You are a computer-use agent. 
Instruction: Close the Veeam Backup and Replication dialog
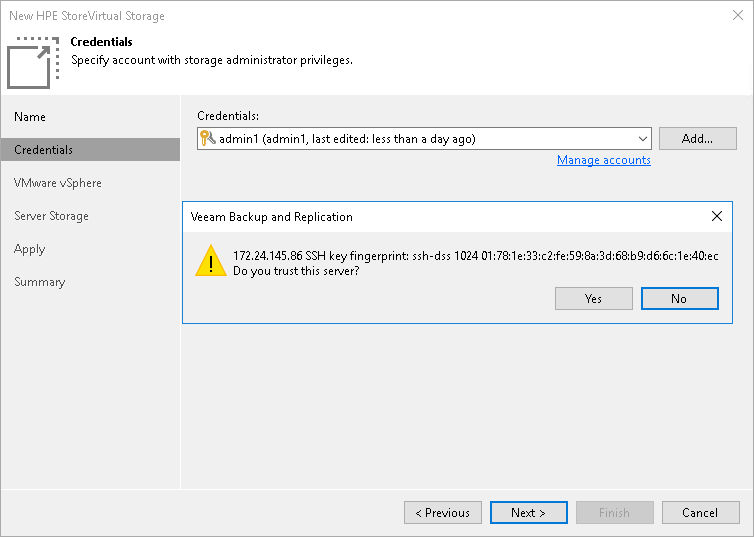(716, 216)
